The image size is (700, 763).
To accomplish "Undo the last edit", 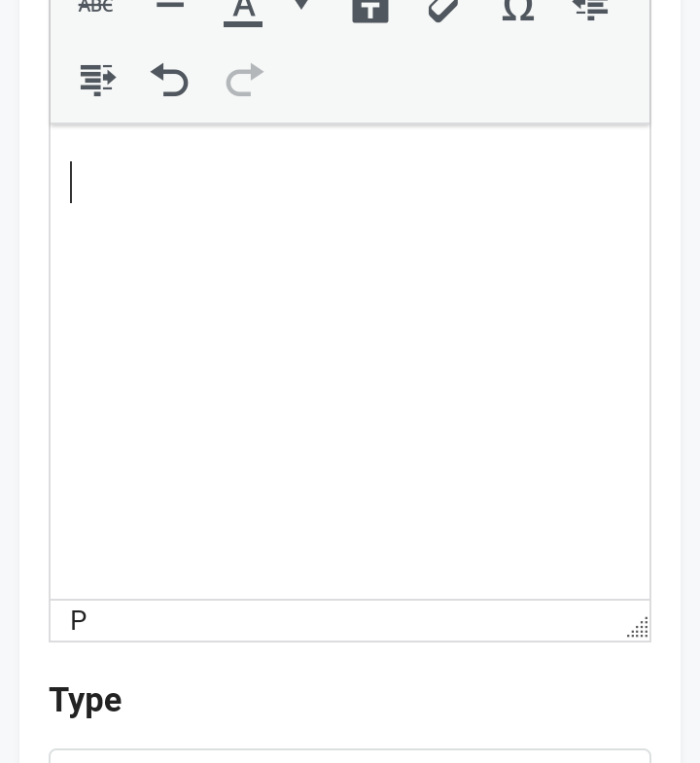I will pyautogui.click(x=170, y=80).
